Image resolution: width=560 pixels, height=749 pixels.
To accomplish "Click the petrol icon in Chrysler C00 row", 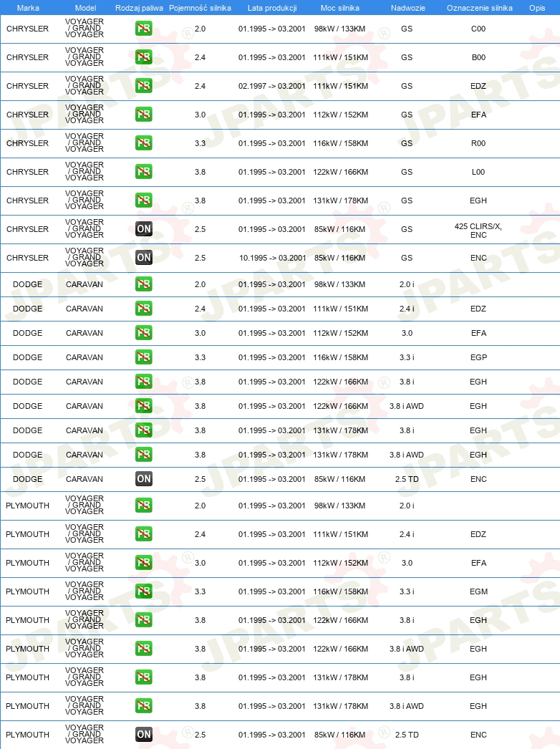I will tap(144, 29).
